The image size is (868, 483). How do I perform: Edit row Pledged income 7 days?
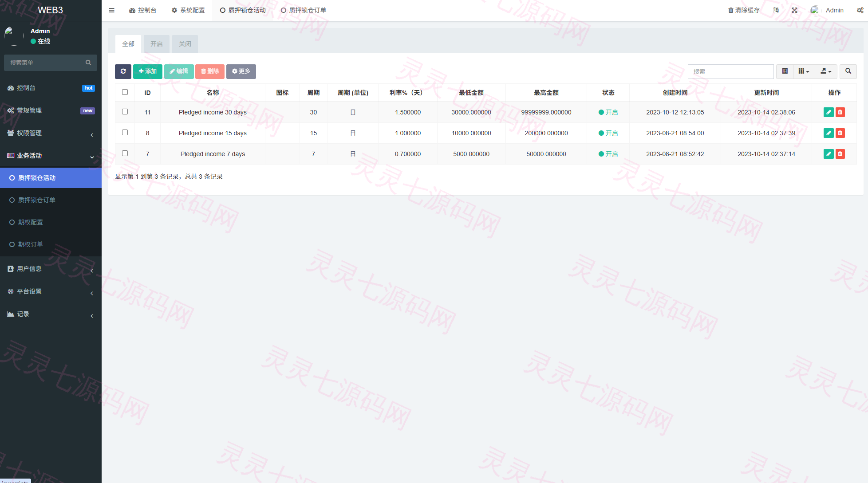[x=828, y=154]
